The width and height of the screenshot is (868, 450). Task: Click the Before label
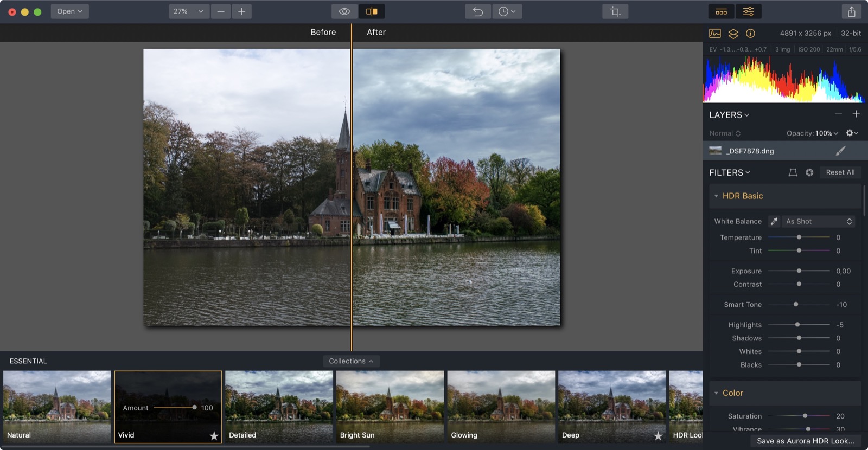323,33
